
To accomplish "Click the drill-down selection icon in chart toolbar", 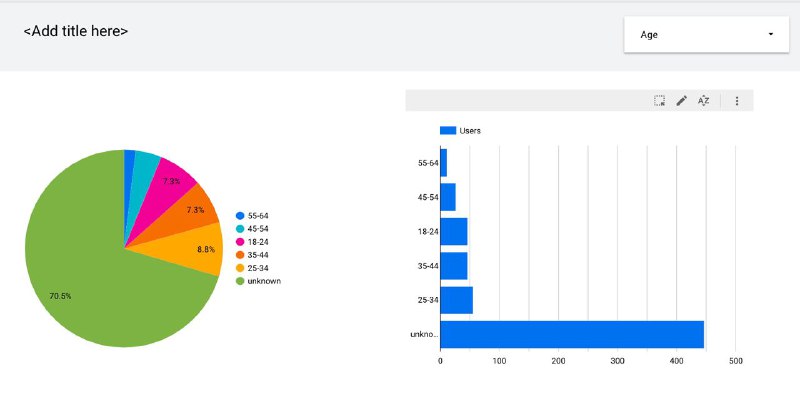I will click(x=659, y=101).
